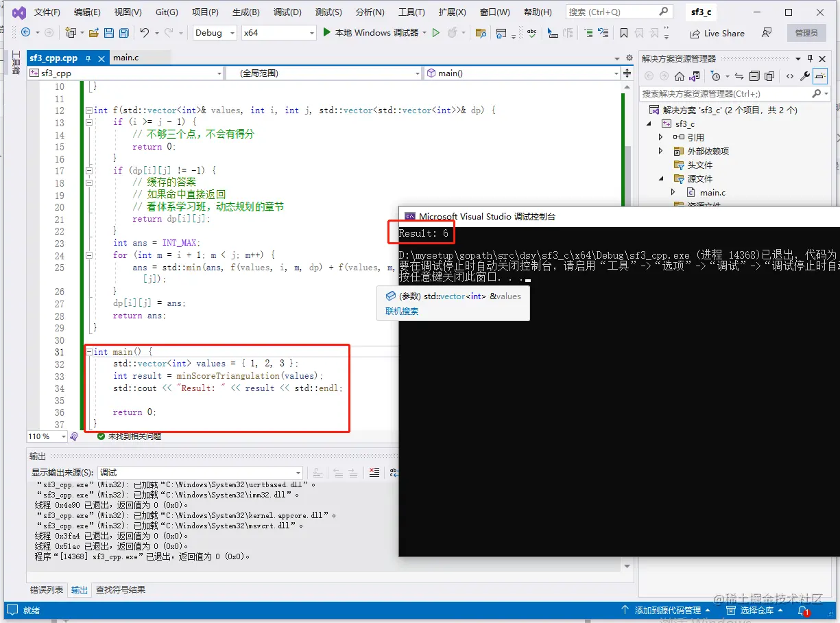Open the 编辑(E) menu
This screenshot has height=623, width=840.
(x=87, y=12)
